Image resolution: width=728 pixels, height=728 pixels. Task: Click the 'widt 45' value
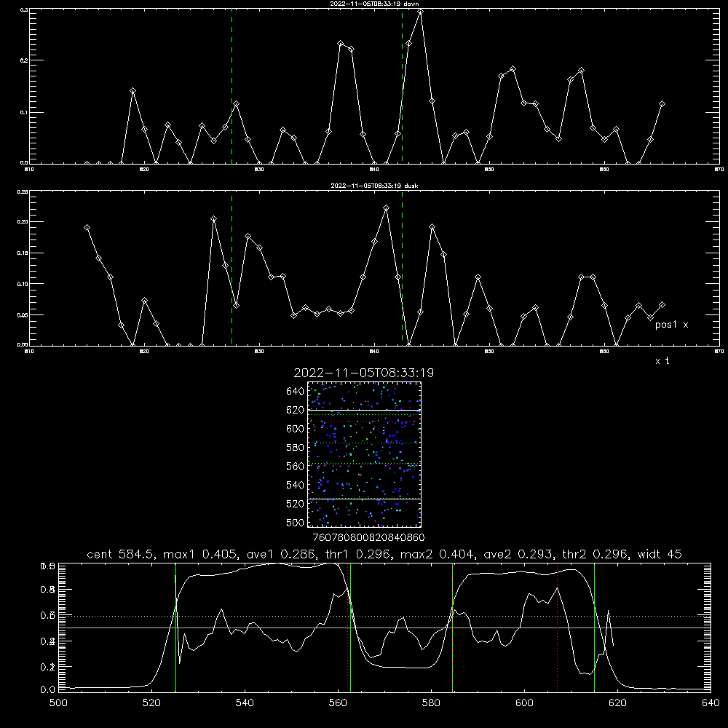[660, 554]
